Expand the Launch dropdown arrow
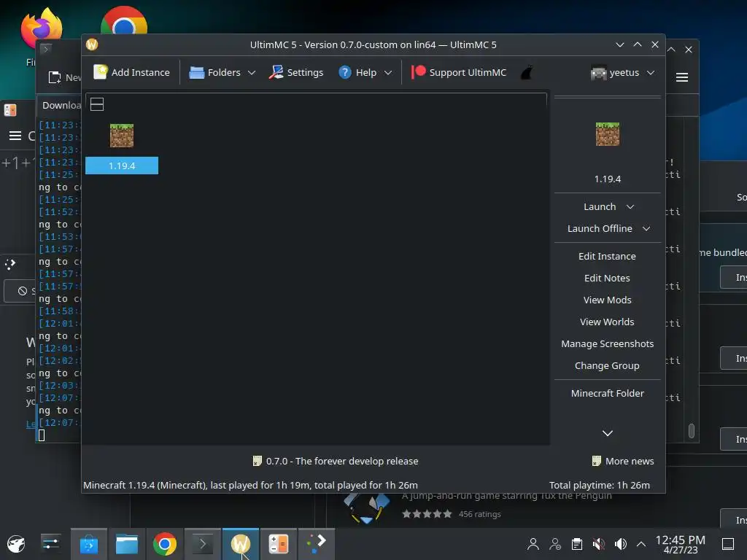This screenshot has height=560, width=747. tap(630, 206)
